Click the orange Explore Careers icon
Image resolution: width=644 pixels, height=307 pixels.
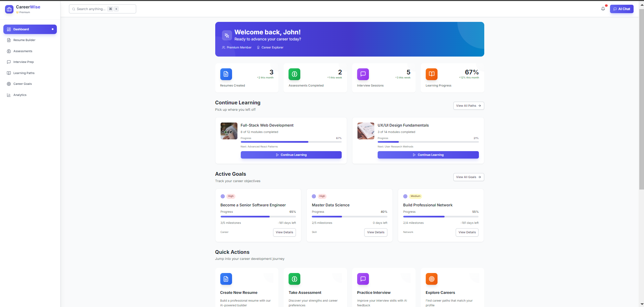point(431,279)
